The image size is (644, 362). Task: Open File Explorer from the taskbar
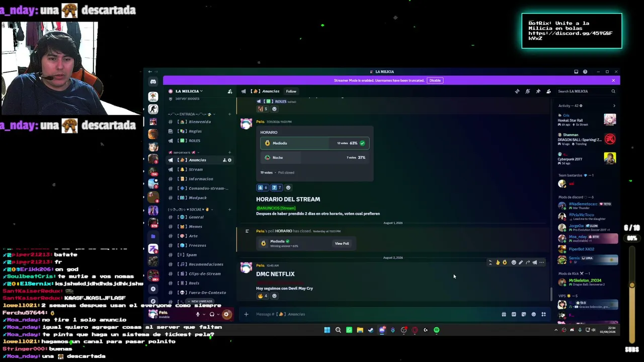pos(360,330)
